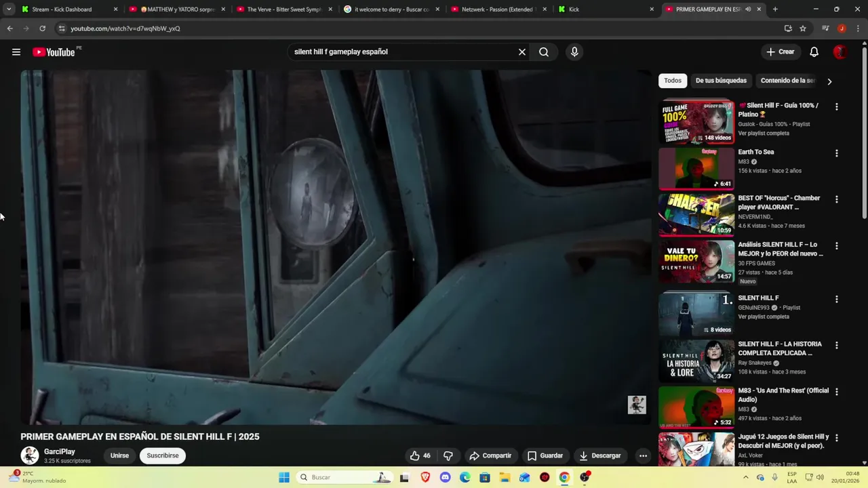Switch to it welcome to derry tab
This screenshot has height=488, width=868.
click(x=392, y=9)
